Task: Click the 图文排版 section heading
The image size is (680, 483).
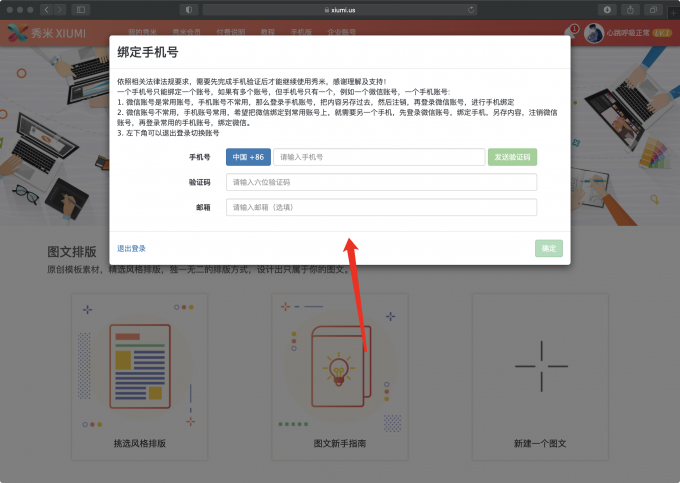Action: coord(72,251)
